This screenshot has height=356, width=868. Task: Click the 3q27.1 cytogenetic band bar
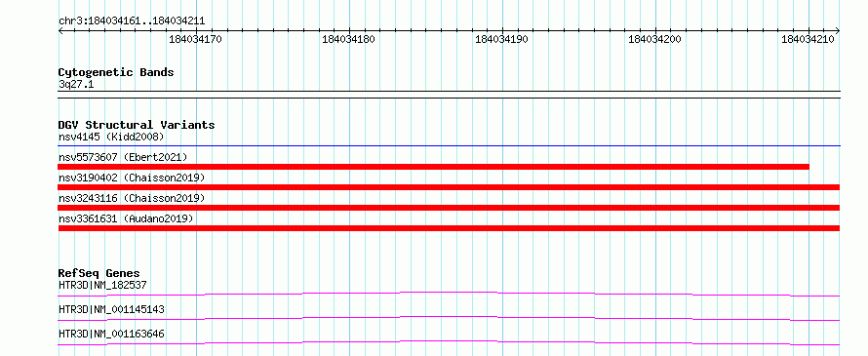[449, 95]
